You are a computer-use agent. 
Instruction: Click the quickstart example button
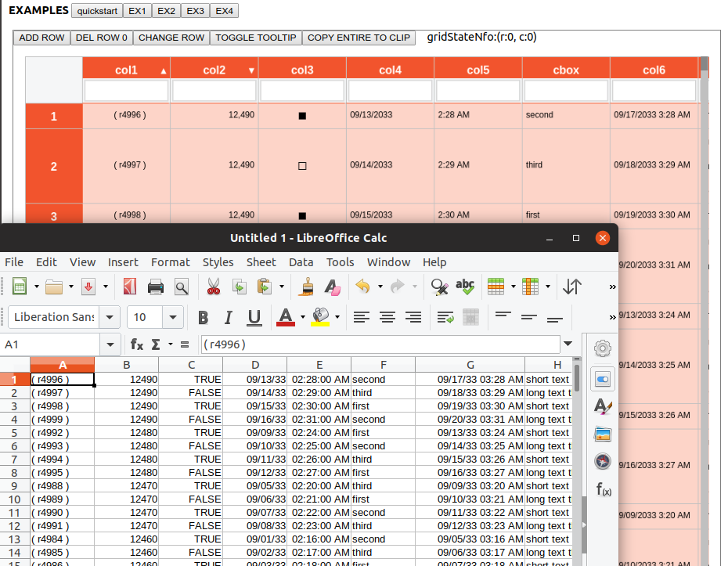[x=97, y=11]
